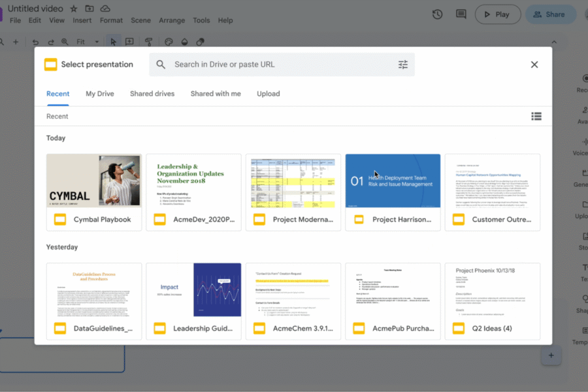Screen dimensions: 588x392
Task: Select the arrow selection tool
Action: pyautogui.click(x=113, y=41)
